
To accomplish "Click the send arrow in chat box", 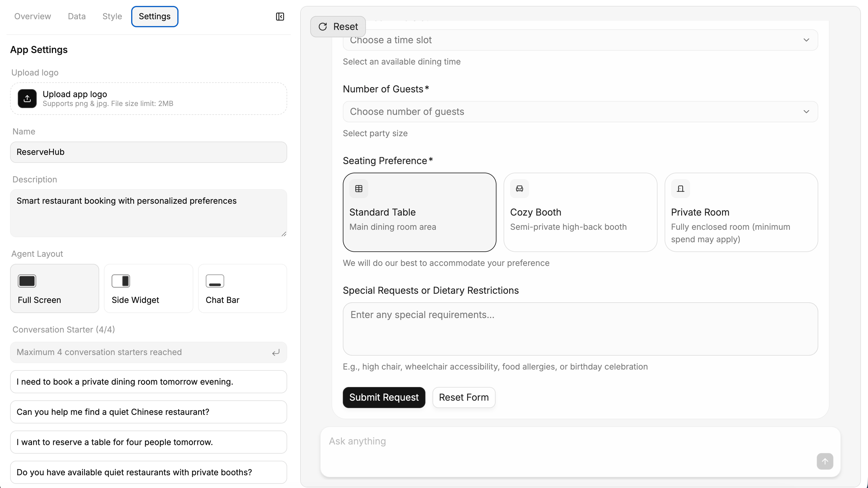I will click(825, 461).
